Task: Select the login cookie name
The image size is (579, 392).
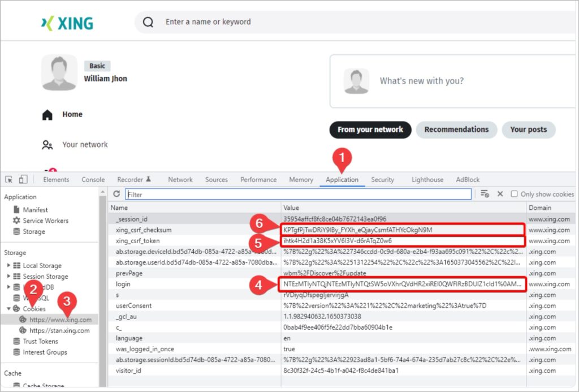Action: (123, 284)
